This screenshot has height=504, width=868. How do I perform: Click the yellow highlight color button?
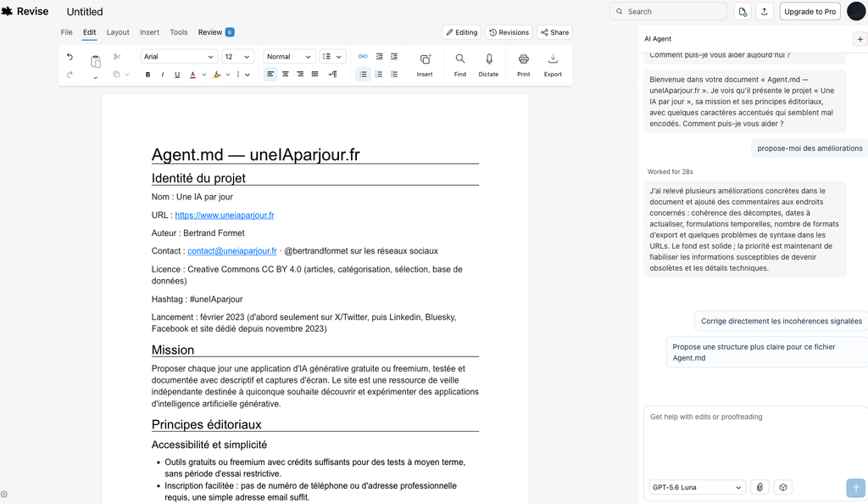tap(216, 74)
